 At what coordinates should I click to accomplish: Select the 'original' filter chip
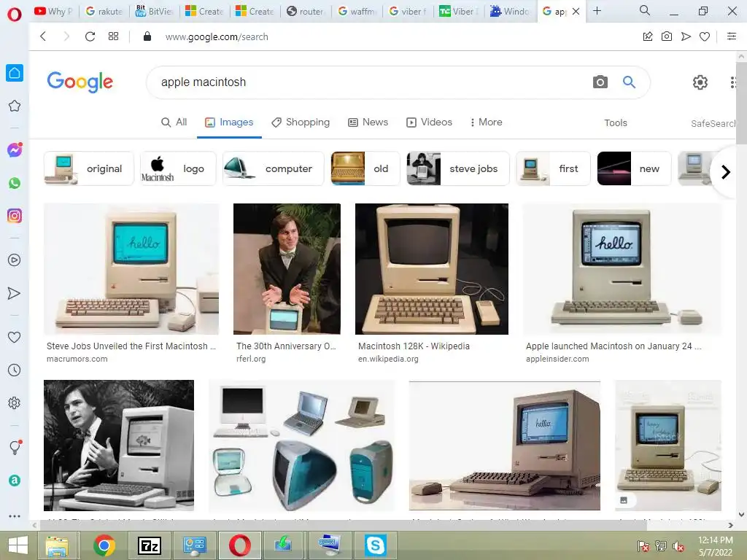(x=88, y=168)
